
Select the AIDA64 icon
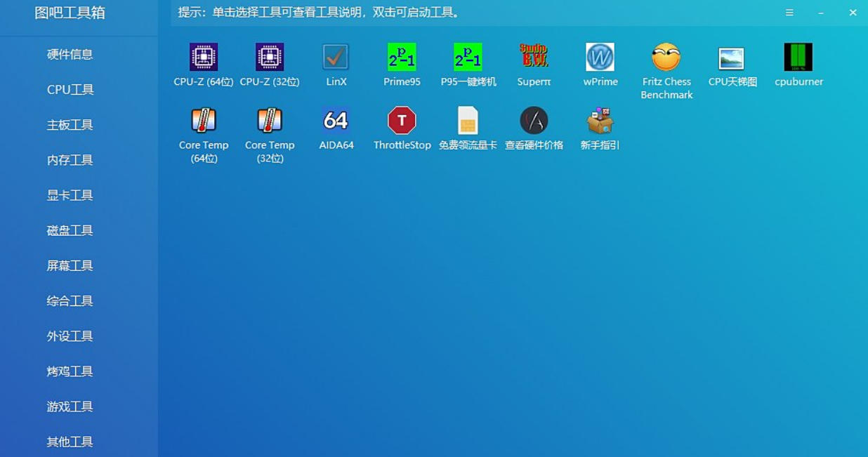(336, 121)
